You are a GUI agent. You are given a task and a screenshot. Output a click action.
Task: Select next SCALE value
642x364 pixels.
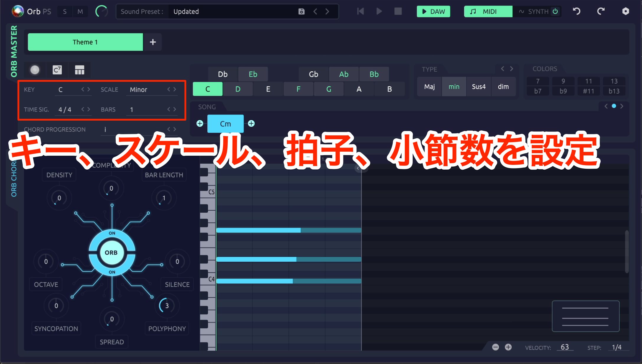click(x=175, y=89)
